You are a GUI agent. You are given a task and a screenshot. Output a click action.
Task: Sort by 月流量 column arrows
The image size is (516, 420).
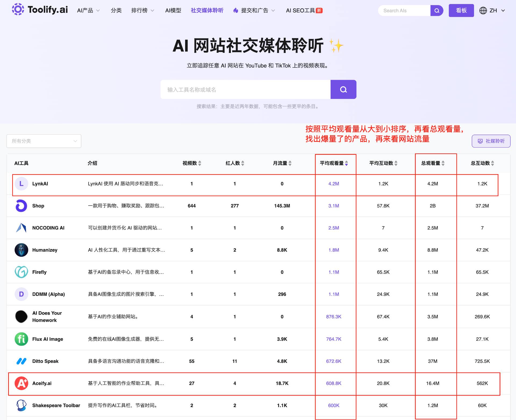click(290, 163)
